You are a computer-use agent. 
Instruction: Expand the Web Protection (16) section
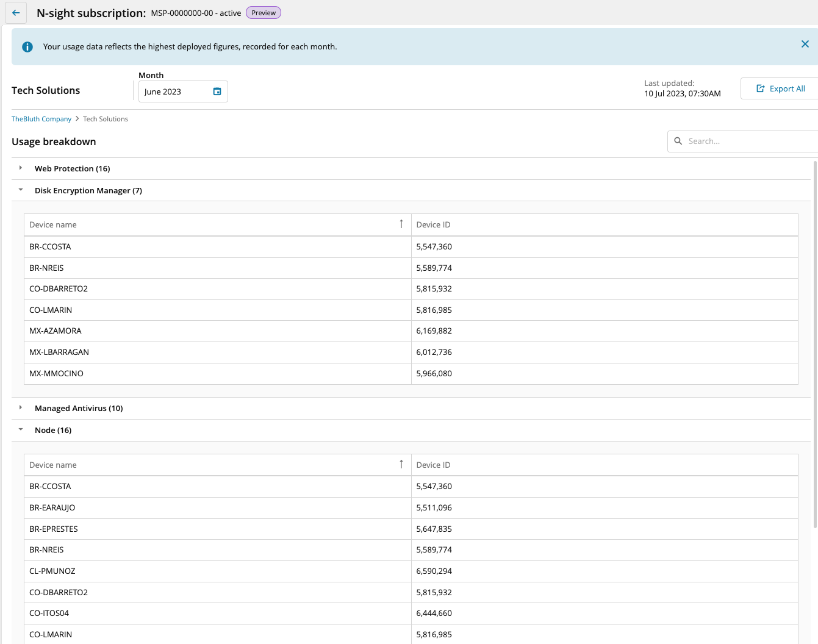tap(21, 168)
